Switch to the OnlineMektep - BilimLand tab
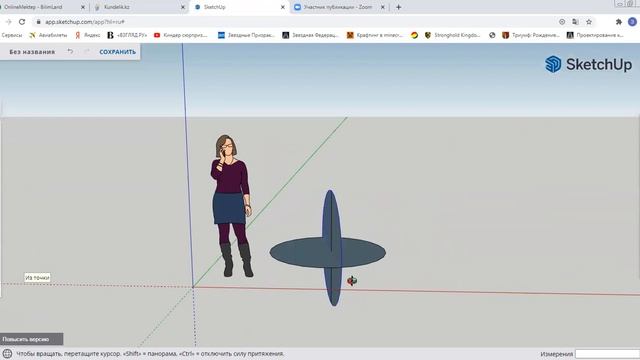This screenshot has width=640, height=360. click(x=33, y=7)
